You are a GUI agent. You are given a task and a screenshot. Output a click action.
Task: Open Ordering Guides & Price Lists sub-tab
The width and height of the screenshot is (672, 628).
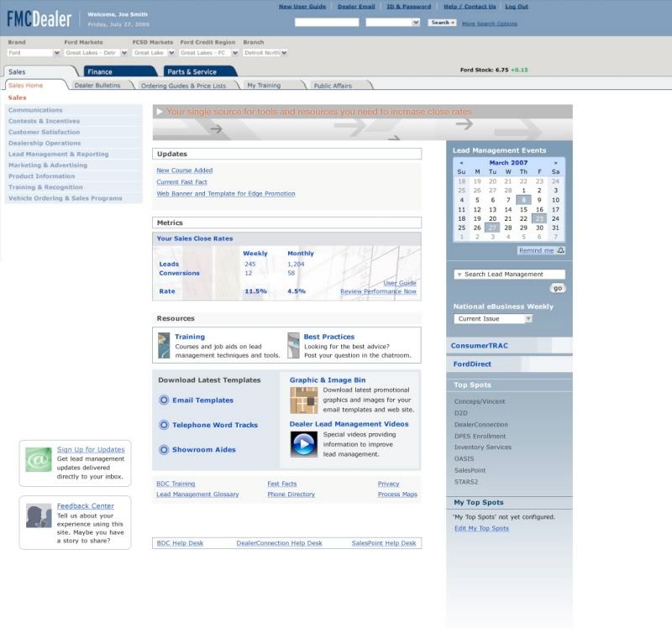tap(187, 86)
